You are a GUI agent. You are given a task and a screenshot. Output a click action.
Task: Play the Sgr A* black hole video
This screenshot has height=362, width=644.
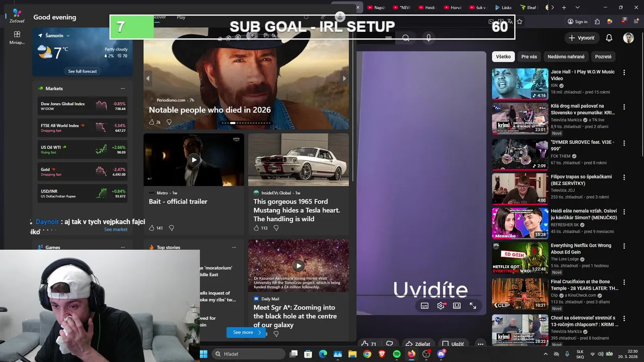[x=298, y=265]
